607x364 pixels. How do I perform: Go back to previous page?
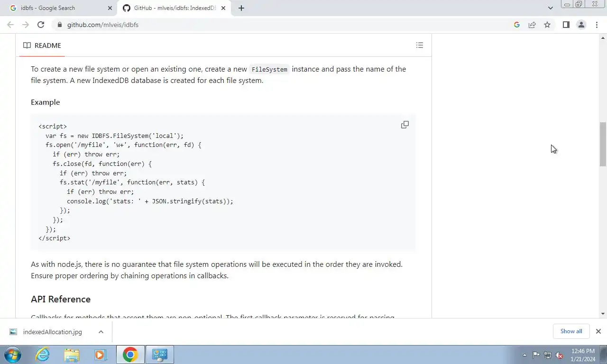tap(10, 25)
